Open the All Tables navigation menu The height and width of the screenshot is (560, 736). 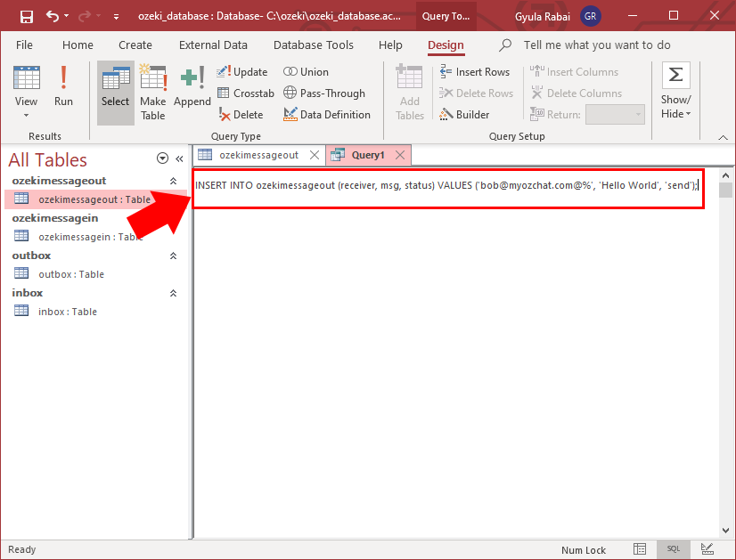coord(162,158)
